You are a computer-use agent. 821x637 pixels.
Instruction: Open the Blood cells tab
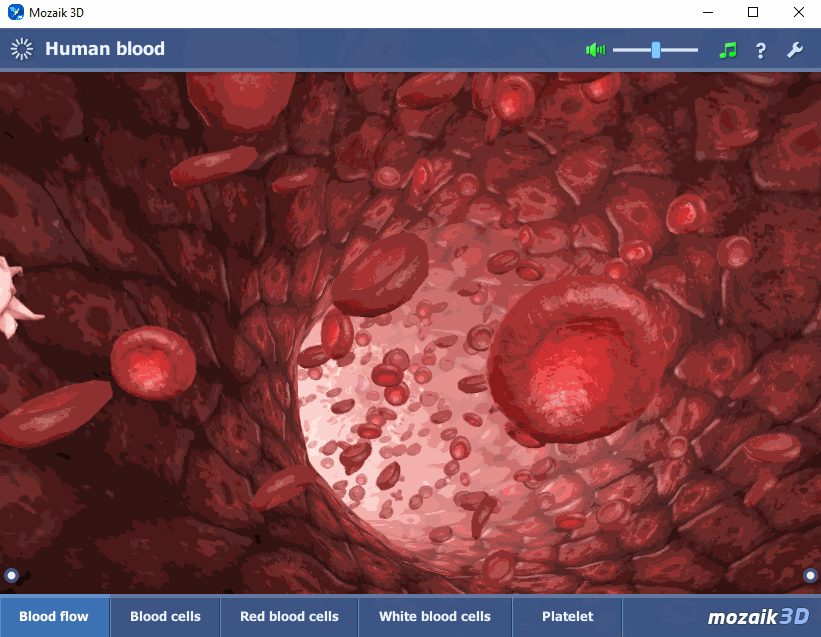click(x=165, y=617)
